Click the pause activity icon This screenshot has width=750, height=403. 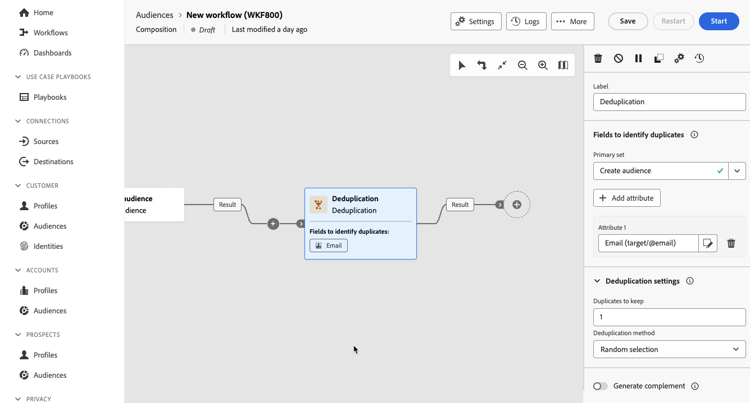639,58
